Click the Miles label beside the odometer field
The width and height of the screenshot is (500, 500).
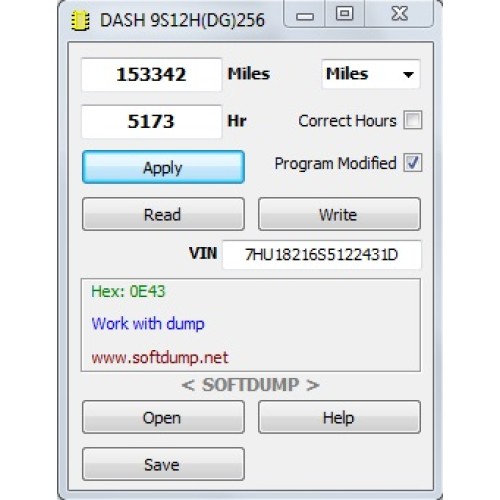point(249,74)
